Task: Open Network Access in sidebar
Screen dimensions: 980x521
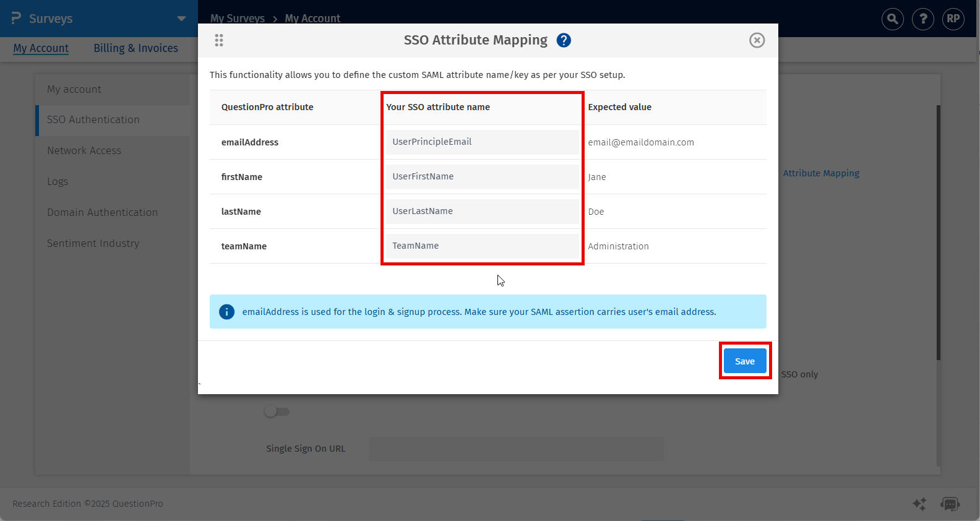Action: click(x=84, y=150)
